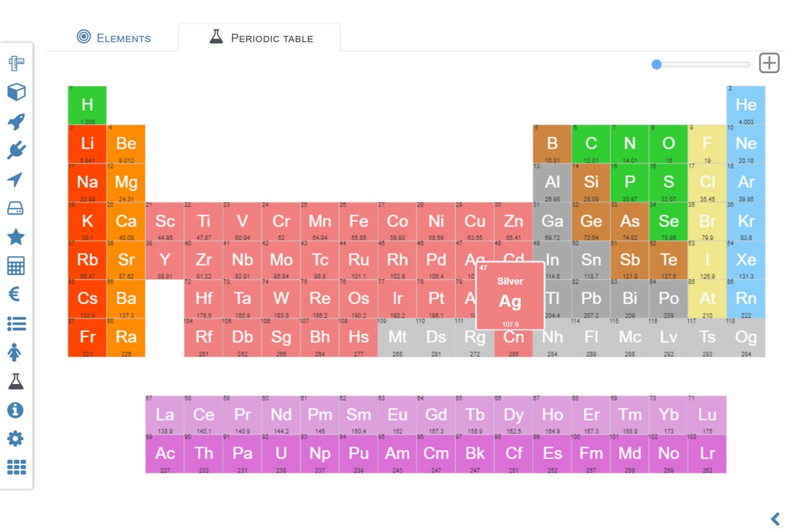Open the app settings gear
This screenshot has height=532, width=798.
[16, 438]
